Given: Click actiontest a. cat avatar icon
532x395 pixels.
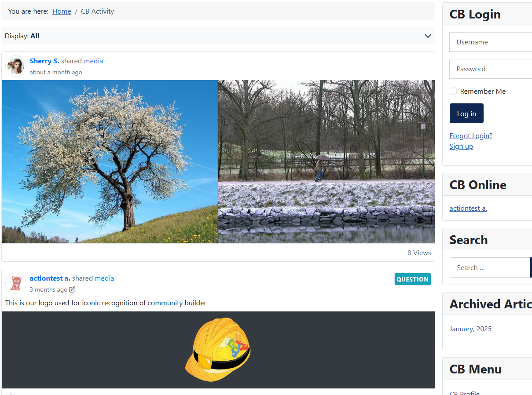Looking at the screenshot, I should click(16, 283).
